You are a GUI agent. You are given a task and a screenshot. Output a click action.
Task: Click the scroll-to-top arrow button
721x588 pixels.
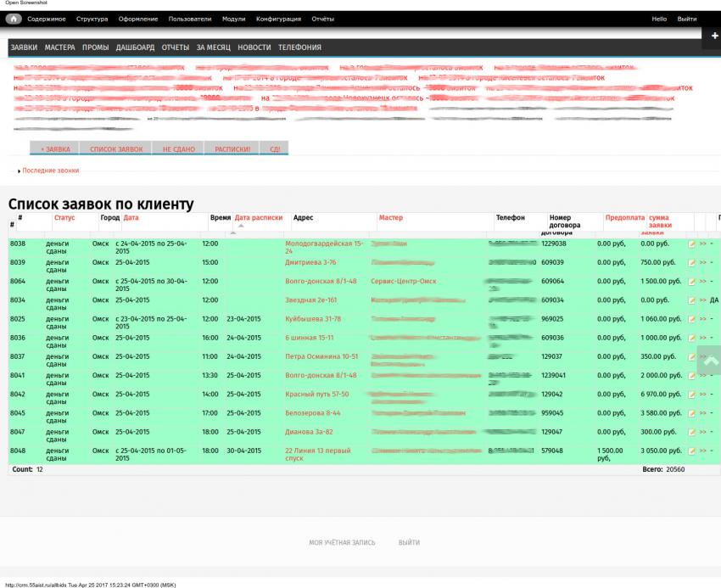(x=710, y=361)
